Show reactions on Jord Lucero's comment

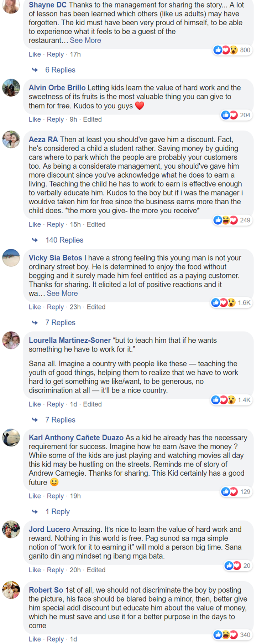pos(237,566)
